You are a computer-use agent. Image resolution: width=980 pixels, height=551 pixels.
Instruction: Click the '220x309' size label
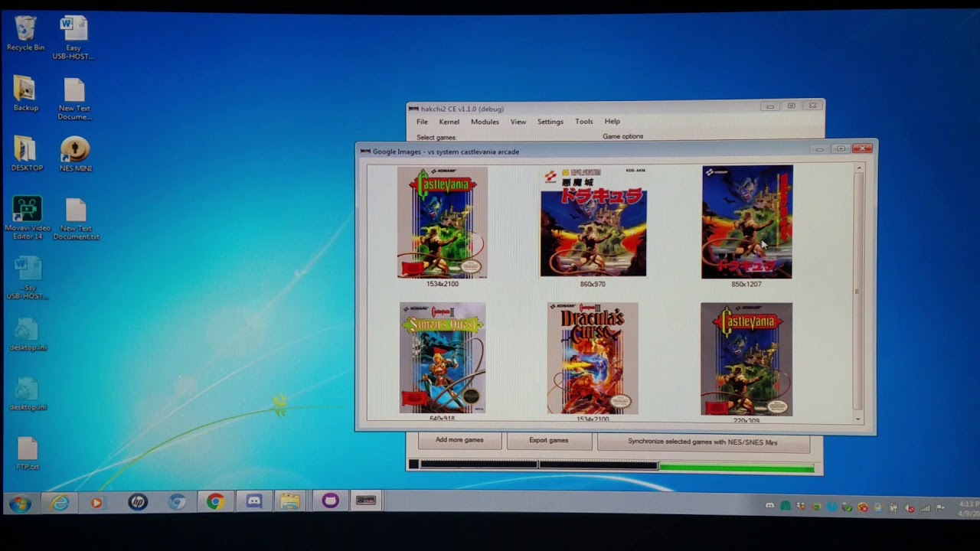(x=746, y=420)
